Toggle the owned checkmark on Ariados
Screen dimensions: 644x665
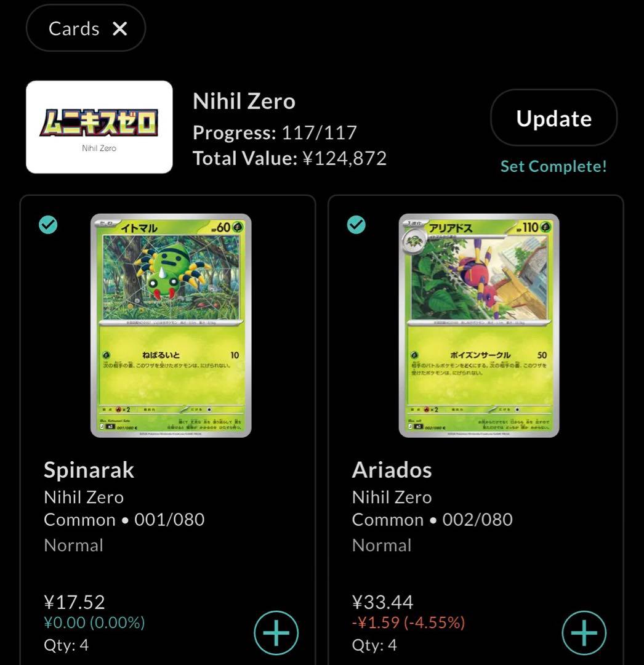pos(356,225)
